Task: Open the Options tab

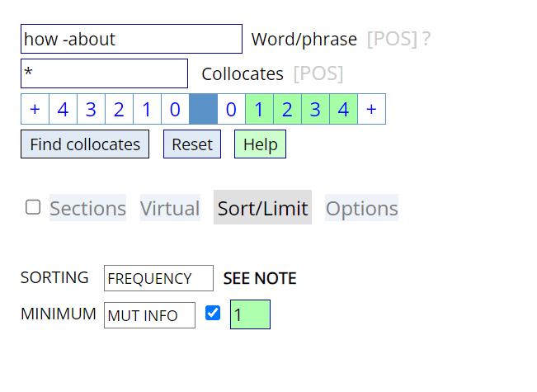Action: [361, 209]
